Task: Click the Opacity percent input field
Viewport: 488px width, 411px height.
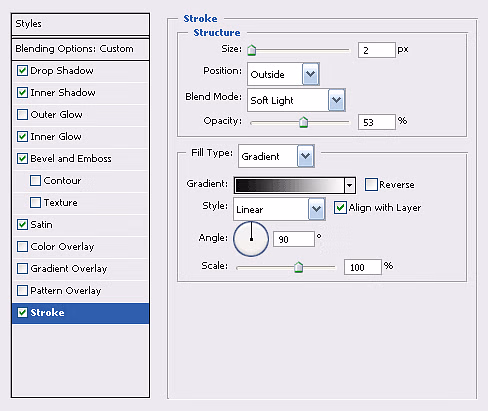Action: pos(377,122)
